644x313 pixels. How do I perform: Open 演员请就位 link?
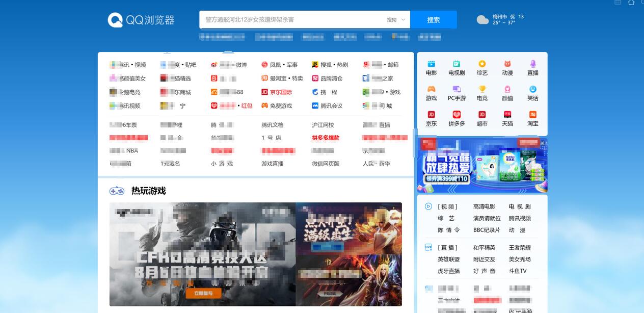487,218
